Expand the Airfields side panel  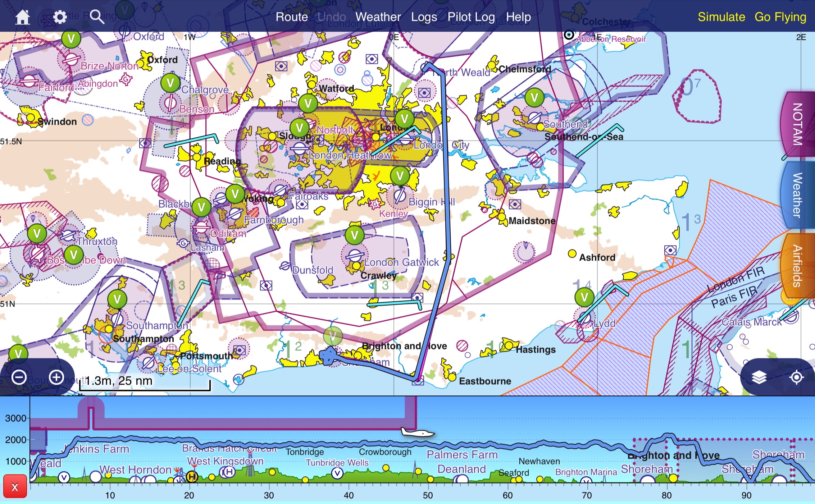pos(798,266)
